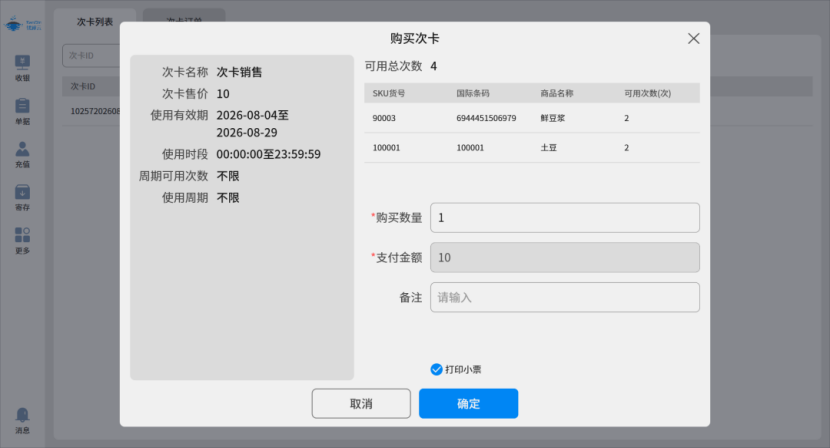Click the 备注 remark input field
The width and height of the screenshot is (830, 448).
click(565, 297)
